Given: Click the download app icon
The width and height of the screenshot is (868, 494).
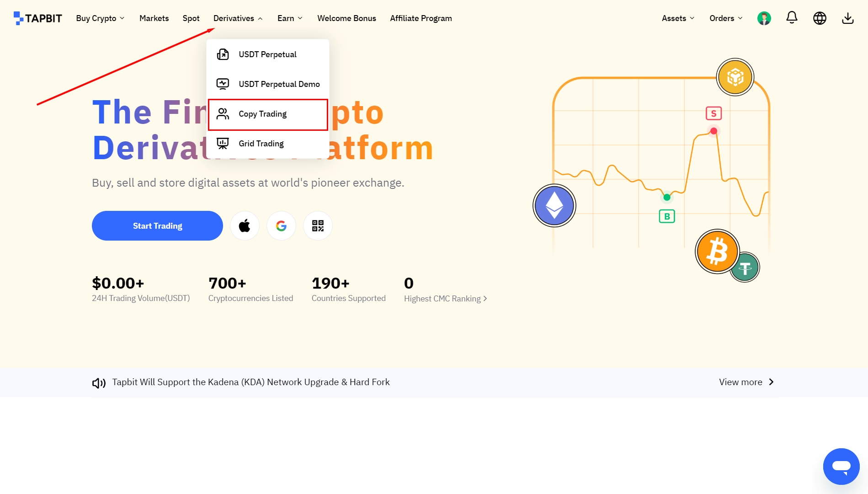Looking at the screenshot, I should click(x=847, y=18).
